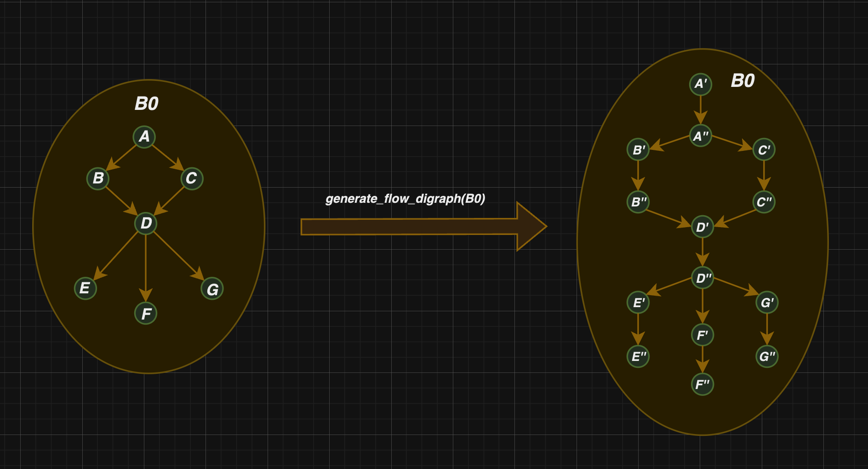Click the generate_flow_digraph(B0) label
Image resolution: width=868 pixels, height=469 pixels.
pyautogui.click(x=405, y=199)
